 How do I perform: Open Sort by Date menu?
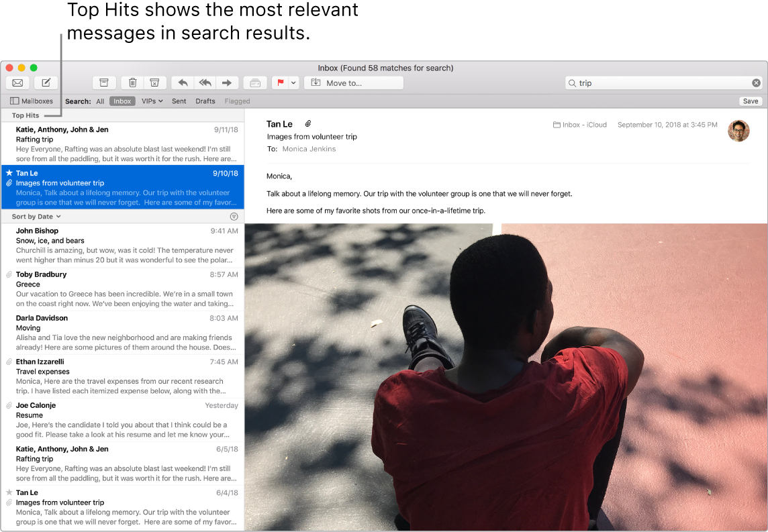coord(36,216)
